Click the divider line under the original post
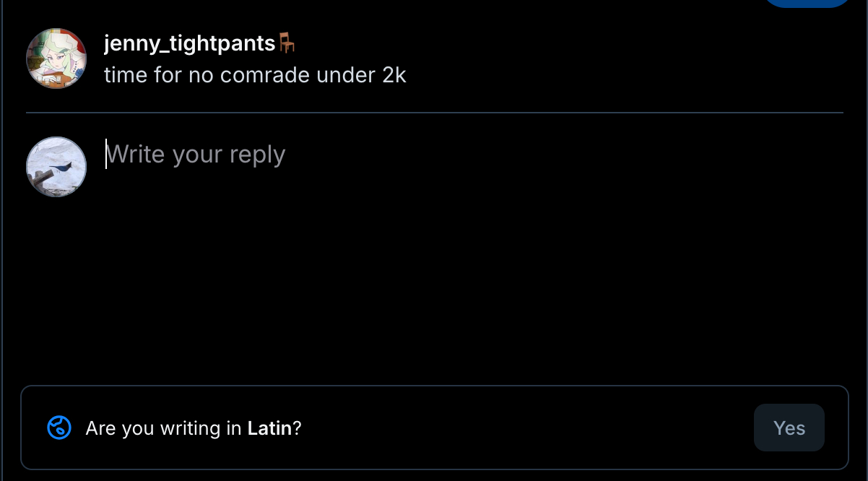868x481 pixels. point(434,113)
